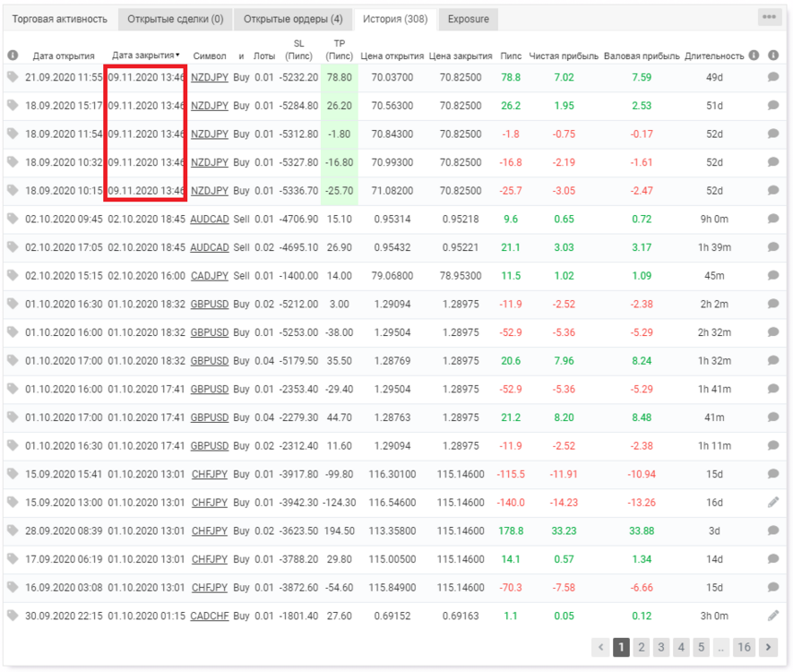Click tag icon of 02.10.2020 15:15 CADJPY trade
This screenshot has width=793, height=672.
pyautogui.click(x=13, y=275)
